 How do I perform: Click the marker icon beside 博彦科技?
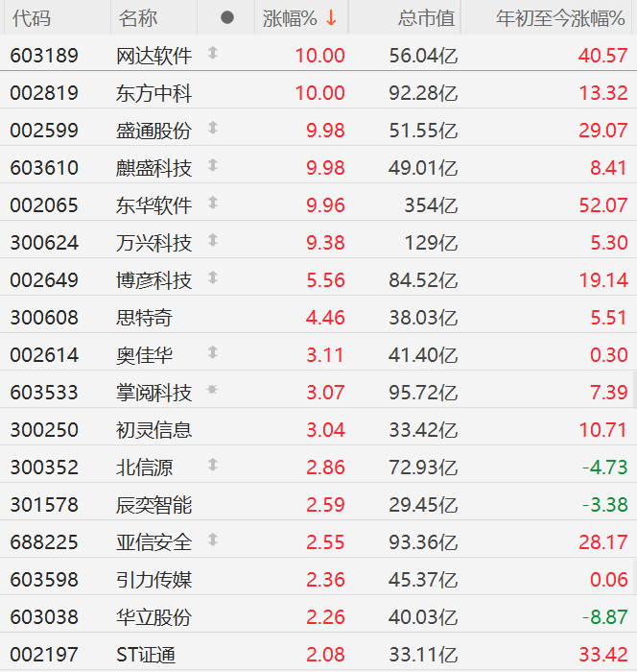click(213, 277)
